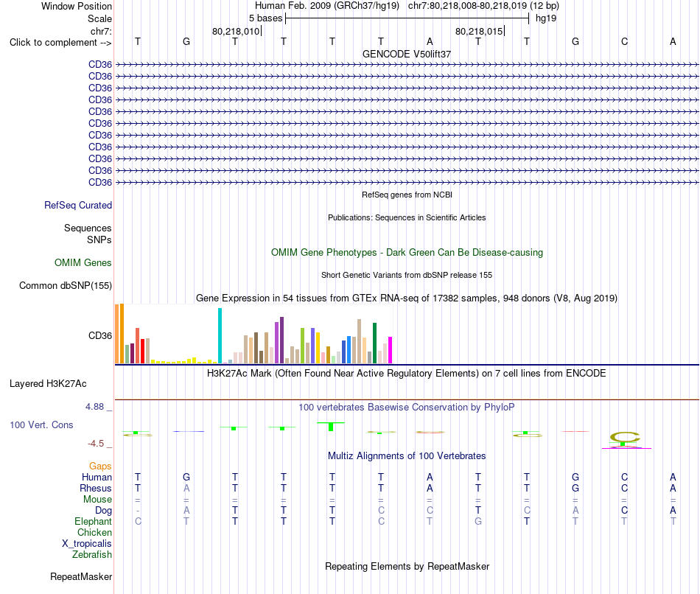Click the Window Position label

[77, 6]
